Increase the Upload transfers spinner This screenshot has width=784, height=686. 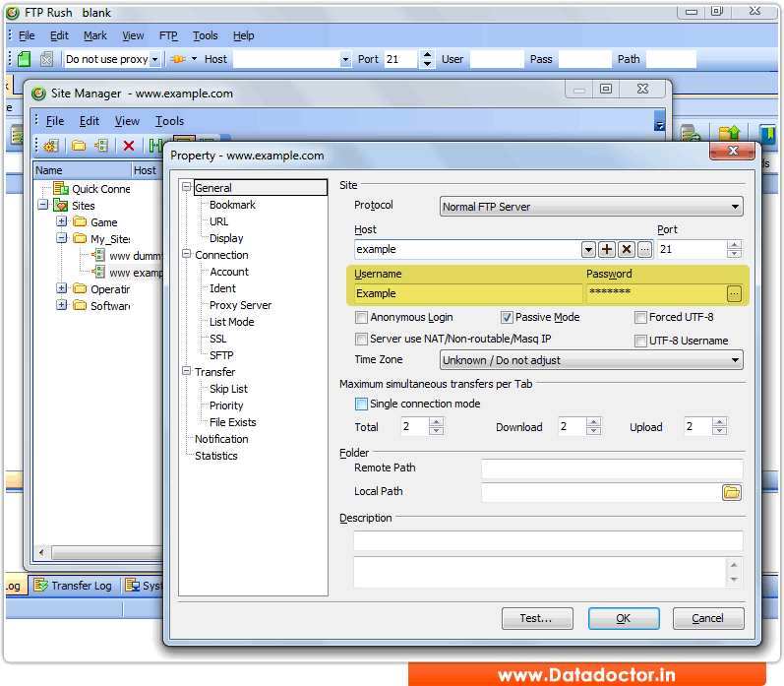click(719, 423)
